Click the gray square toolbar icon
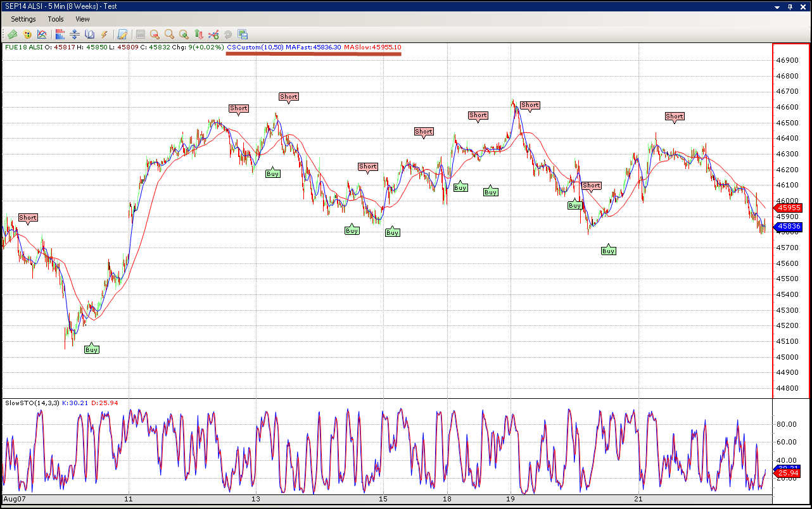812x509 pixels. (x=141, y=34)
